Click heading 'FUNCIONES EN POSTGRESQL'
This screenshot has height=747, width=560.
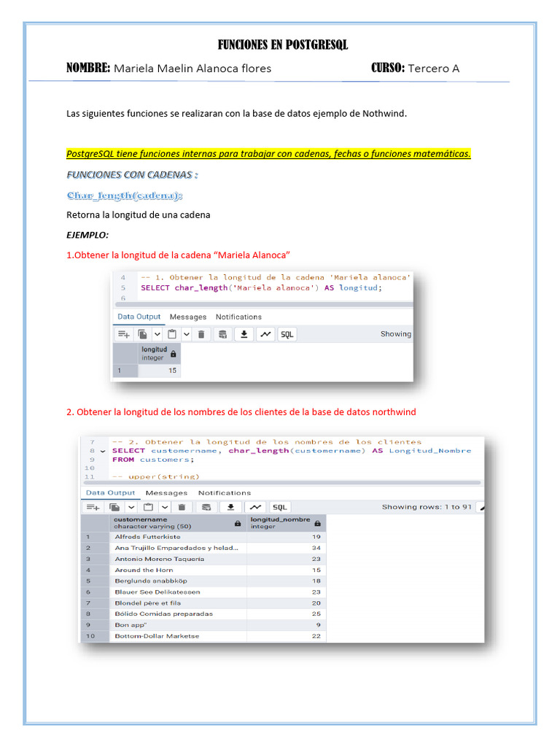tap(283, 44)
